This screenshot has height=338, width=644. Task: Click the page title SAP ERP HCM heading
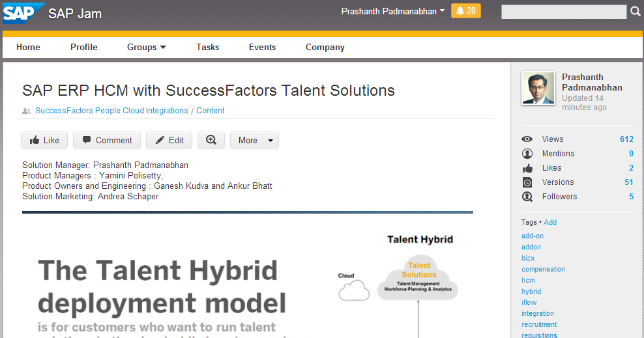[208, 91]
